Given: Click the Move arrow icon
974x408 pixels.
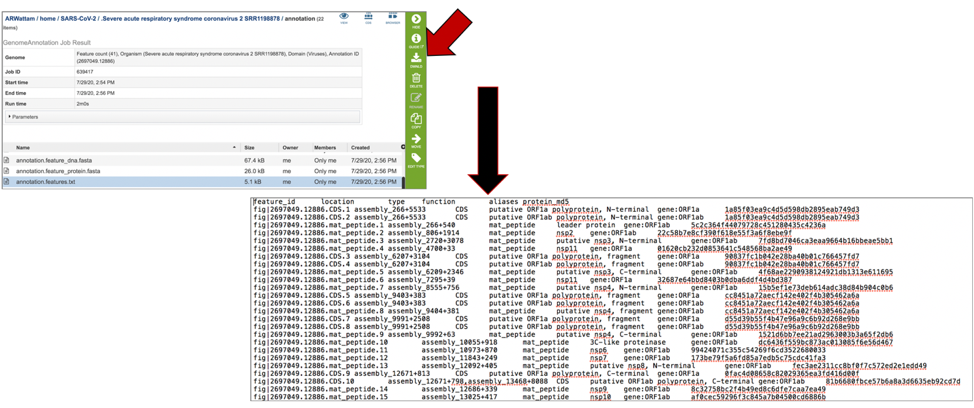Looking at the screenshot, I should coord(416,141).
